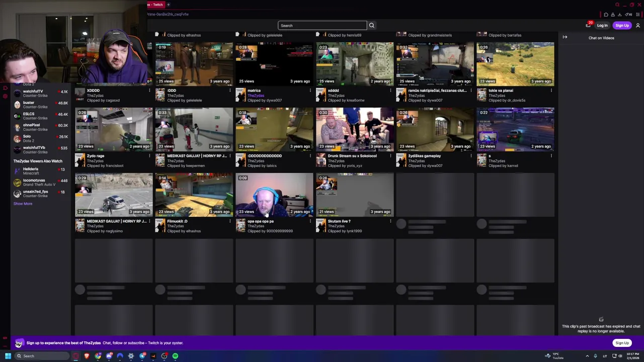Click the LIT keyboard language indicator

605,356
